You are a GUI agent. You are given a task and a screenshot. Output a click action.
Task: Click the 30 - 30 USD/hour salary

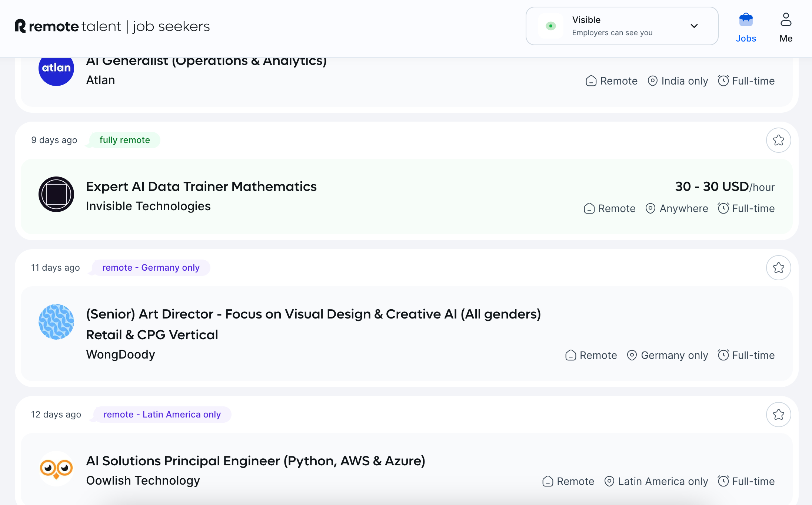pos(725,187)
